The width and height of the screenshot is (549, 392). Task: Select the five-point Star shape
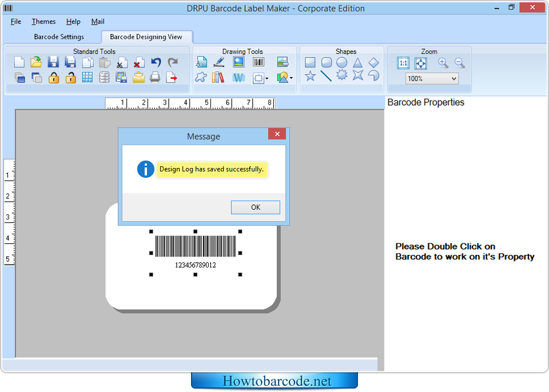pyautogui.click(x=310, y=75)
